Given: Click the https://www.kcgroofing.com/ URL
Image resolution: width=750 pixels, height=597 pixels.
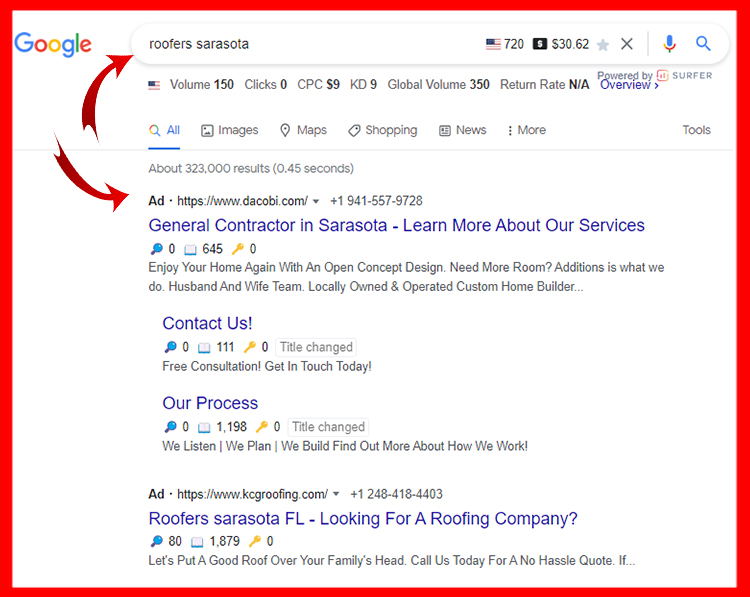Looking at the screenshot, I should point(253,494).
